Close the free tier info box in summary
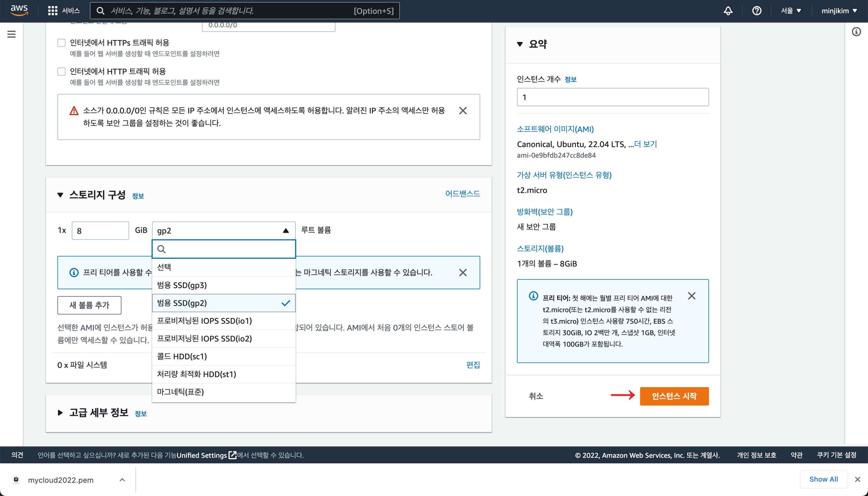This screenshot has height=496, width=868. tap(691, 296)
